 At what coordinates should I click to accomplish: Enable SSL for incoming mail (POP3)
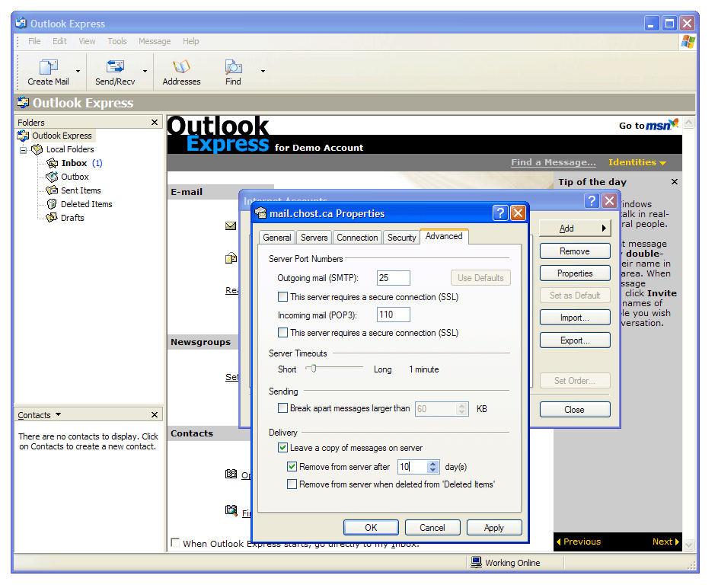(x=283, y=333)
